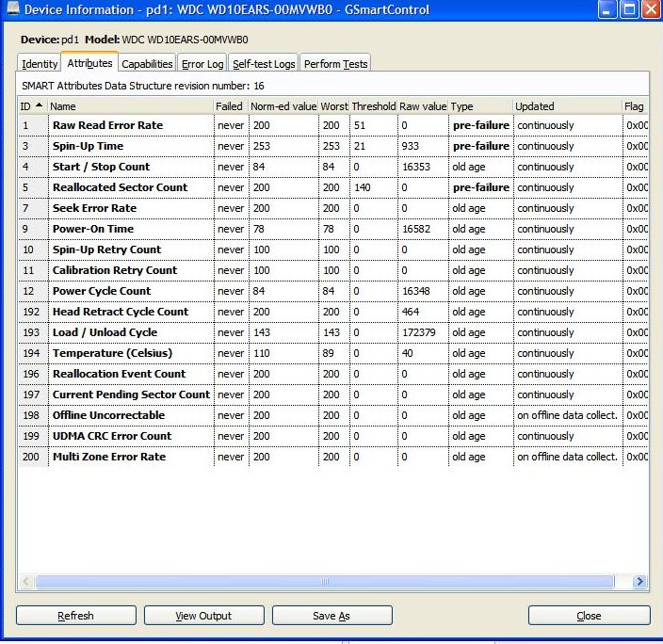
Task: Click threshold value 51
Action: tap(360, 125)
